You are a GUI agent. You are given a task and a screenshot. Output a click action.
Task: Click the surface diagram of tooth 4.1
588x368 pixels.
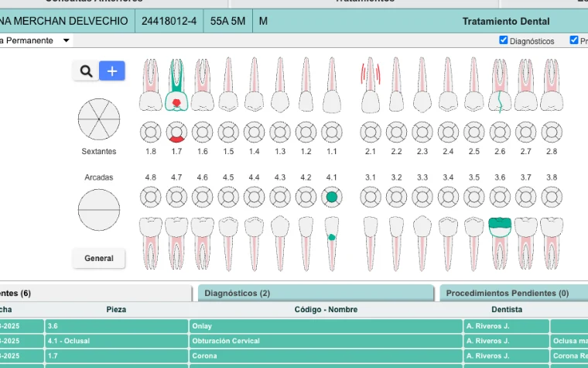[x=331, y=197]
